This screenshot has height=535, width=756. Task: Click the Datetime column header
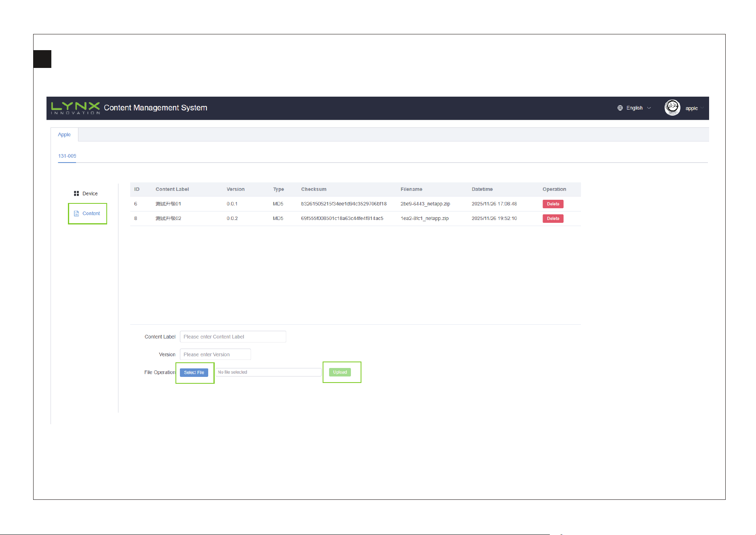click(x=482, y=189)
